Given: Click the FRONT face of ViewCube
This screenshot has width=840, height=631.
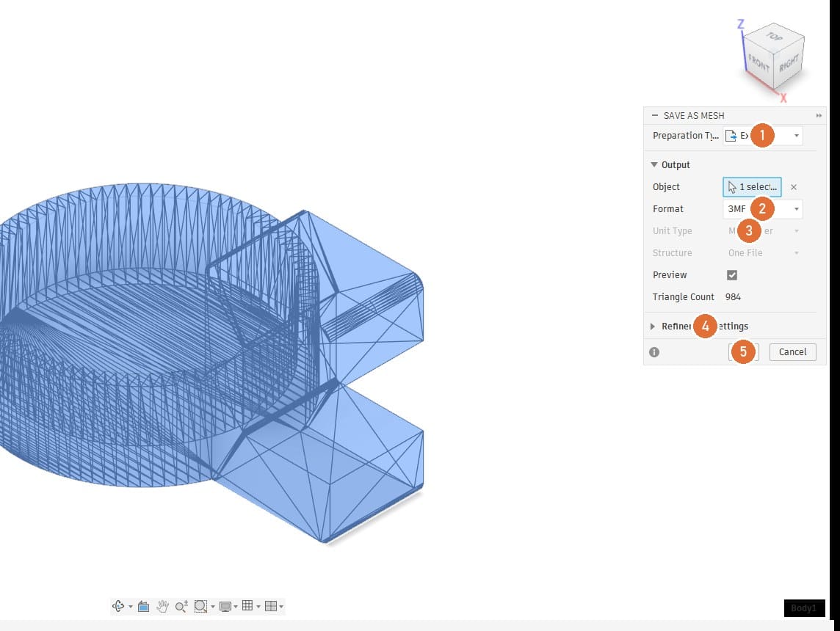Looking at the screenshot, I should tap(758, 63).
